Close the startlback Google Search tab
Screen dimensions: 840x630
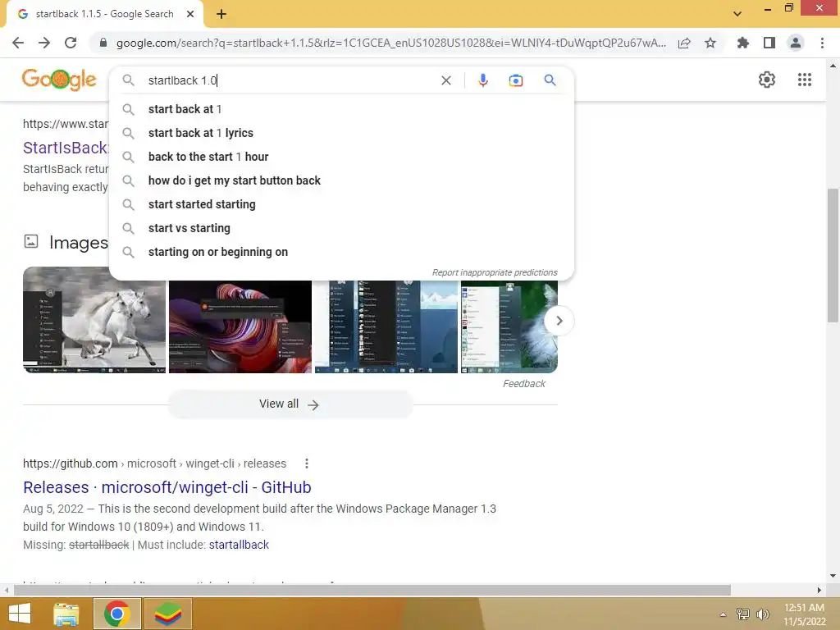[190, 15]
